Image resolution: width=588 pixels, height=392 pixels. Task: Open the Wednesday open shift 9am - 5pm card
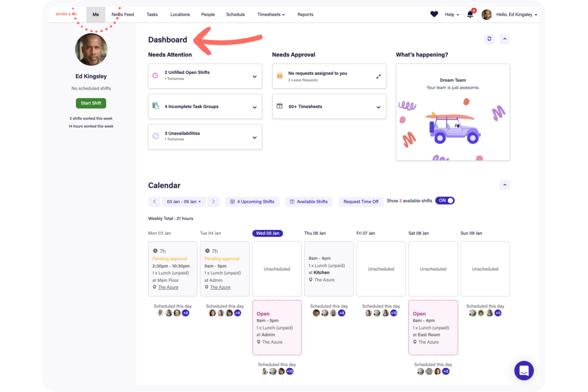[277, 328]
